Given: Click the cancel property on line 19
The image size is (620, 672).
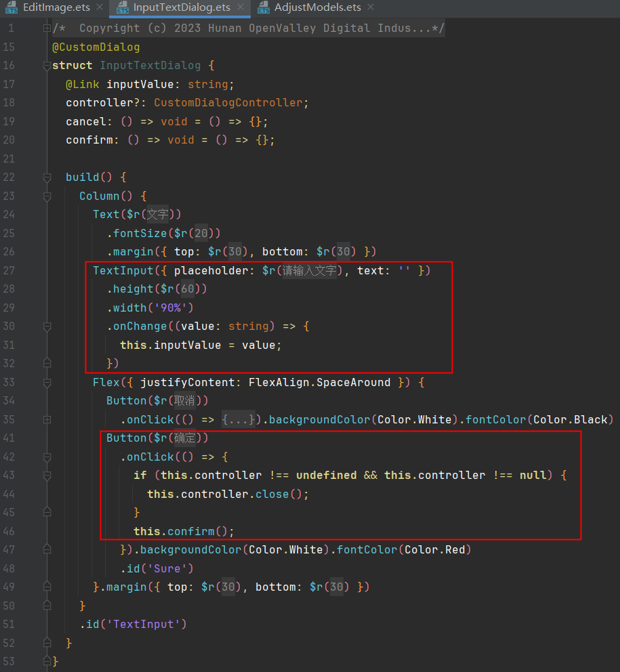Looking at the screenshot, I should click(x=86, y=122).
